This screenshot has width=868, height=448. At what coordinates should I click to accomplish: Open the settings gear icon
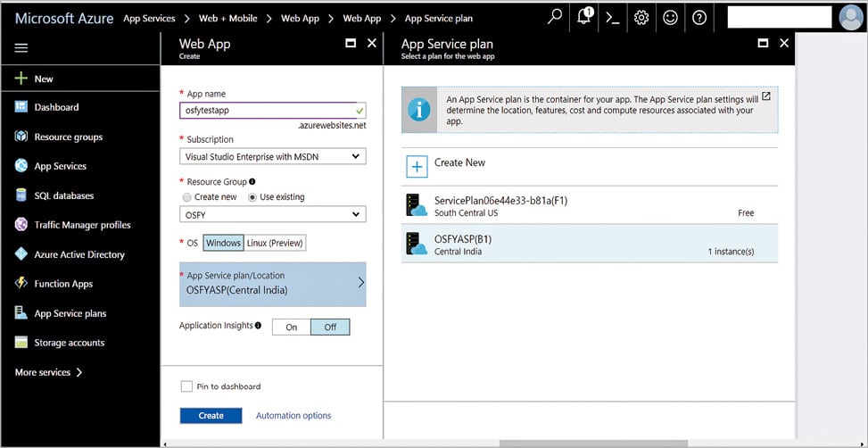(x=641, y=17)
